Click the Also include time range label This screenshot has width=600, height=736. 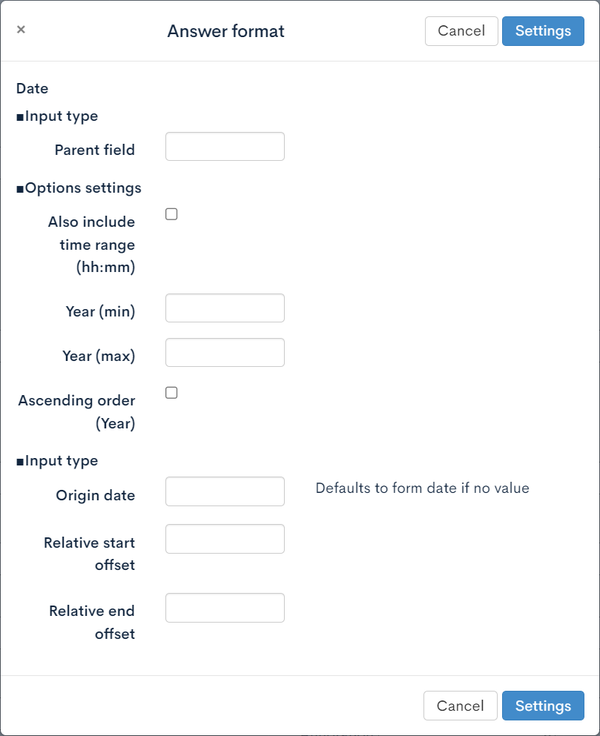tap(92, 245)
